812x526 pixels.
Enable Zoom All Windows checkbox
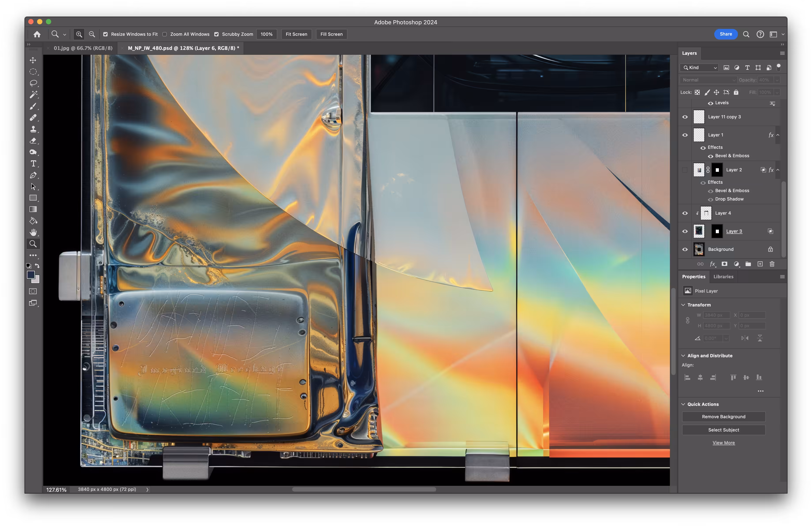(x=165, y=34)
